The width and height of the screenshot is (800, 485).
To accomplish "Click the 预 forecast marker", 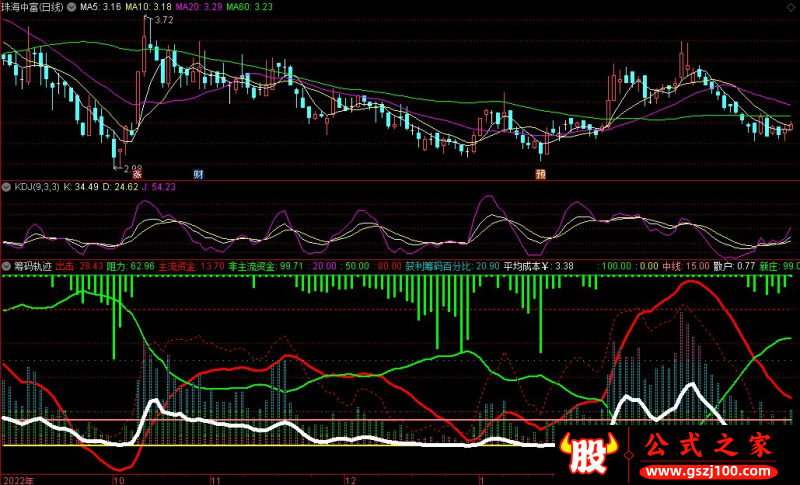I will 541,174.
